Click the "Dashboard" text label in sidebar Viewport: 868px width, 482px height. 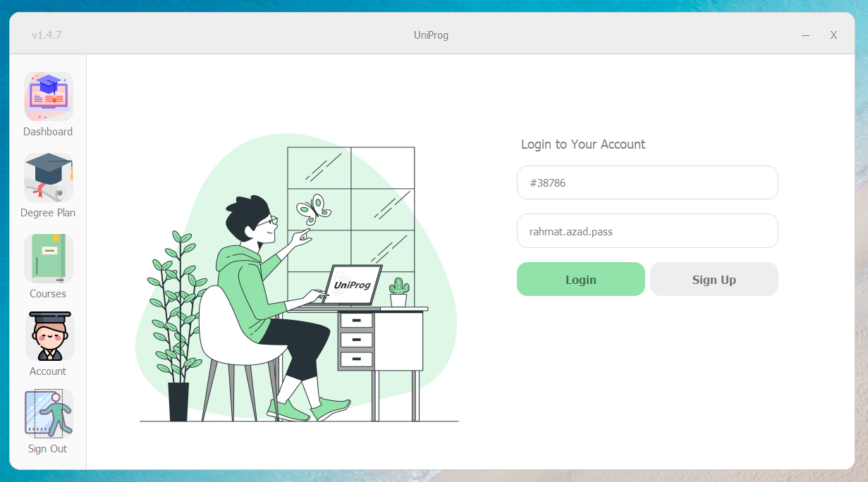coord(48,132)
